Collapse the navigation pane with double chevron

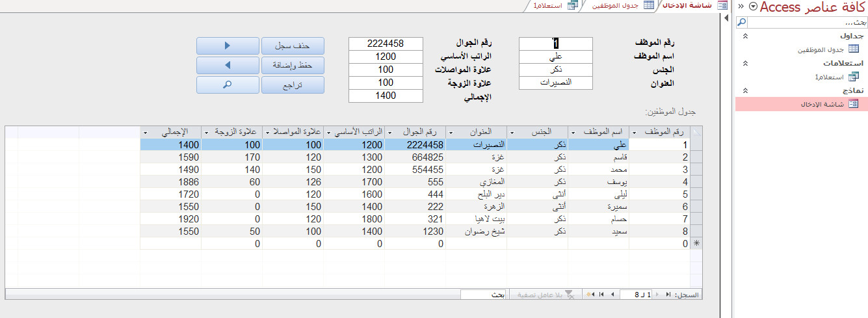741,7
